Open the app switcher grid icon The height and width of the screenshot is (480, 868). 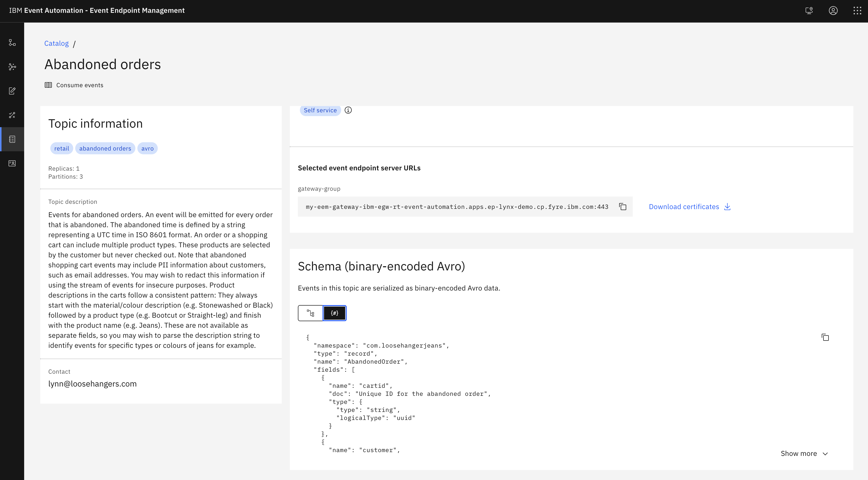[857, 11]
